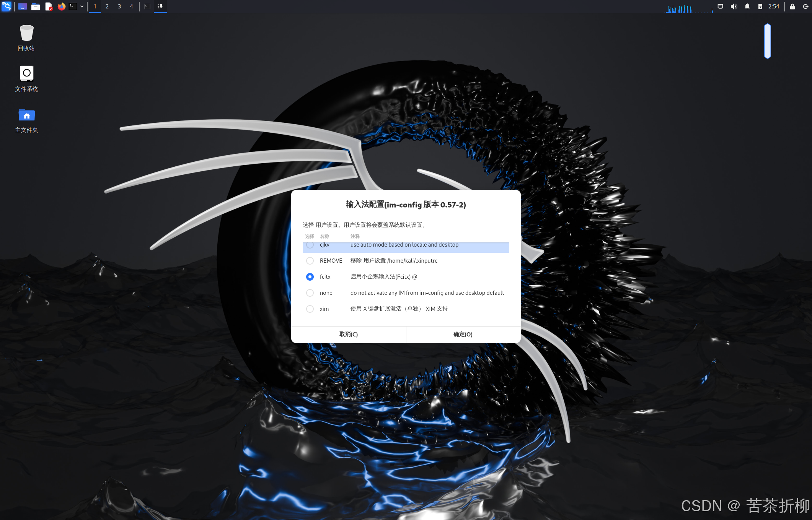
Task: Click the 2:54 clock
Action: [774, 6]
